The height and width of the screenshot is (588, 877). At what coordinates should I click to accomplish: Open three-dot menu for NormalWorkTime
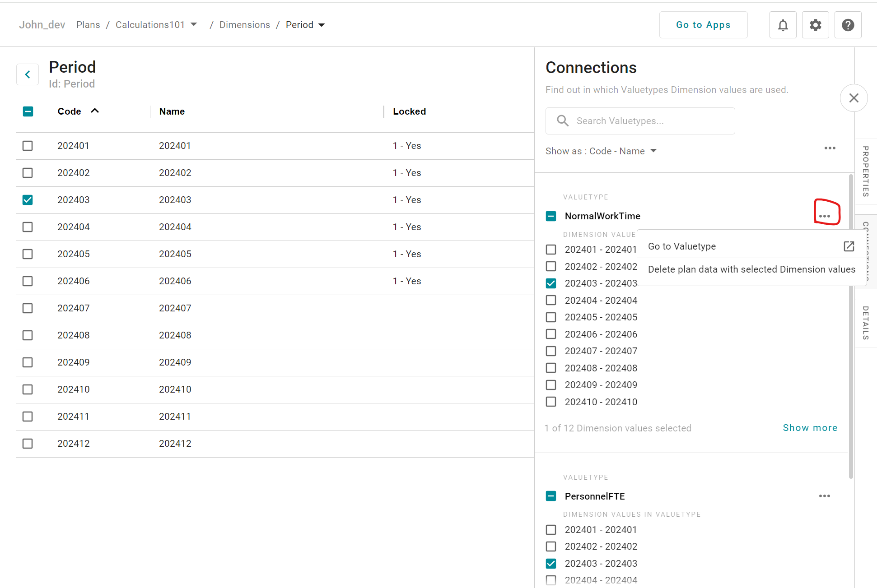click(825, 216)
